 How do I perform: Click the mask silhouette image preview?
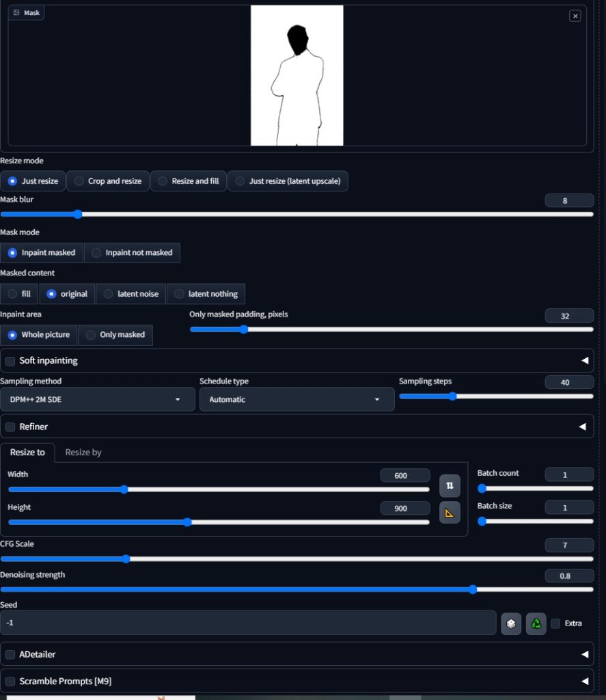coord(297,75)
